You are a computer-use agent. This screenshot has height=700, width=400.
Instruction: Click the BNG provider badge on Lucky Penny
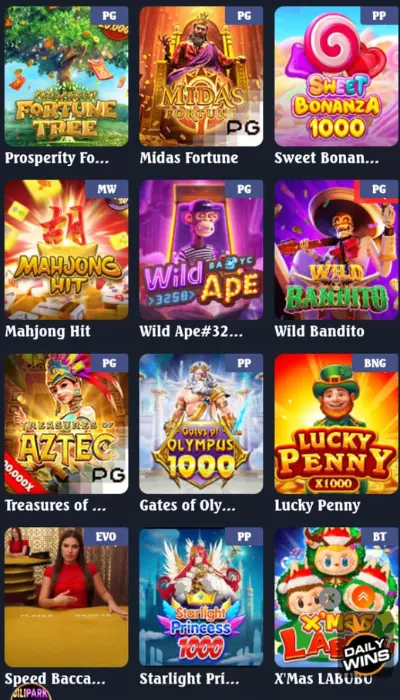click(375, 363)
